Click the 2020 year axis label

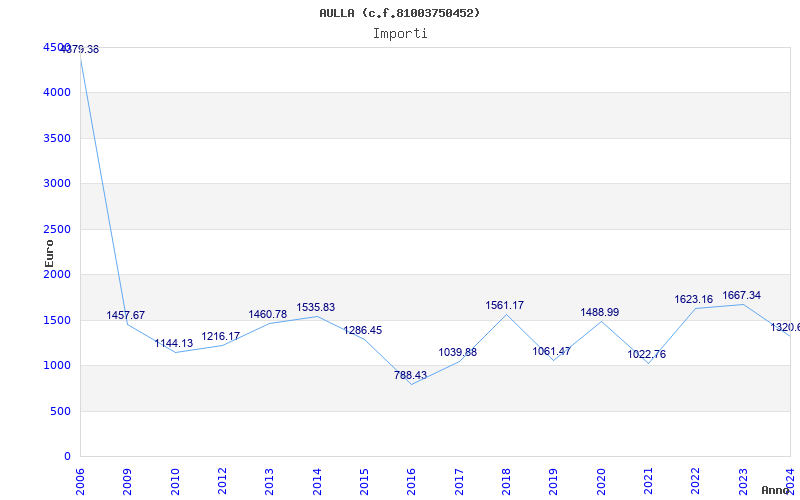tap(601, 482)
